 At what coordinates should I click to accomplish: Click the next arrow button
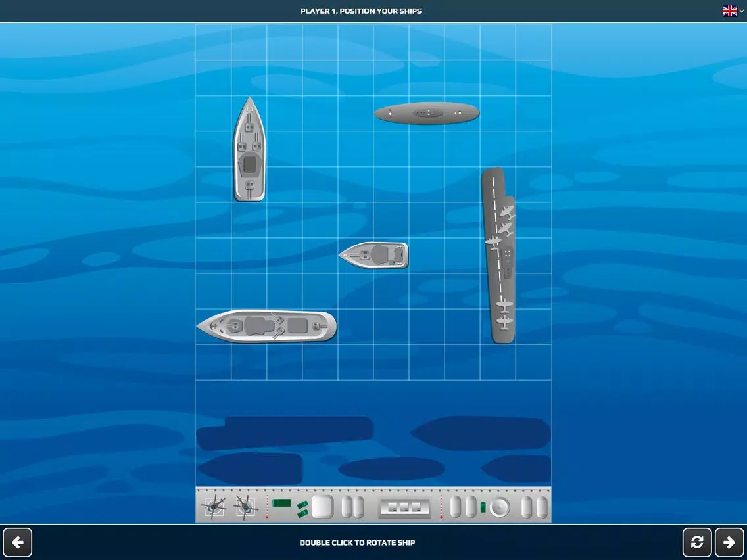pyautogui.click(x=729, y=542)
